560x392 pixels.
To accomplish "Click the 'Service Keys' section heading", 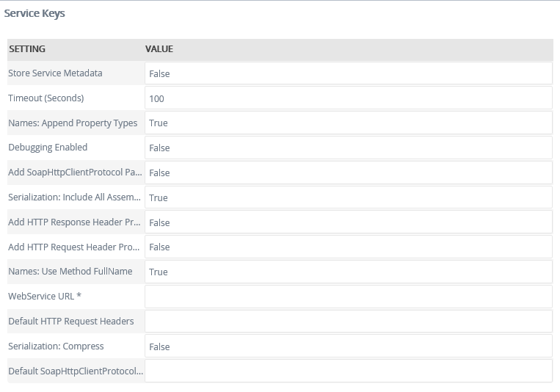I will (34, 13).
